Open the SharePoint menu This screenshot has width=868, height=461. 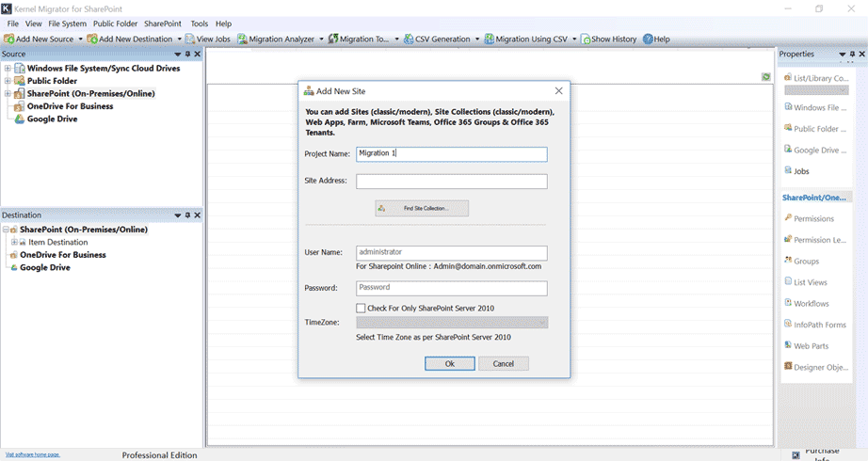[163, 24]
